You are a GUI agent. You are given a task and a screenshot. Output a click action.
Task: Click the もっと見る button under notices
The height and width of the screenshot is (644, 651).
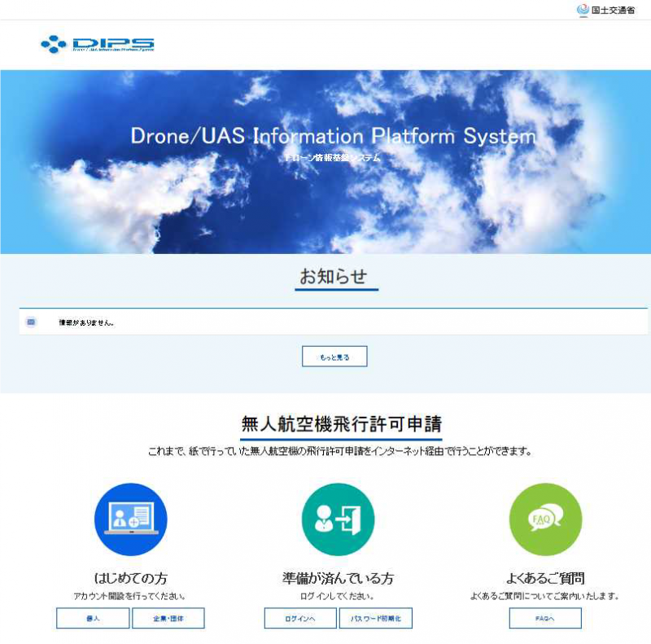(x=334, y=357)
